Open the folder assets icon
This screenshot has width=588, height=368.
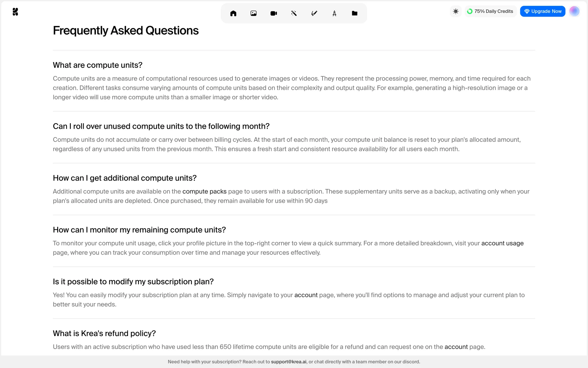pos(355,13)
